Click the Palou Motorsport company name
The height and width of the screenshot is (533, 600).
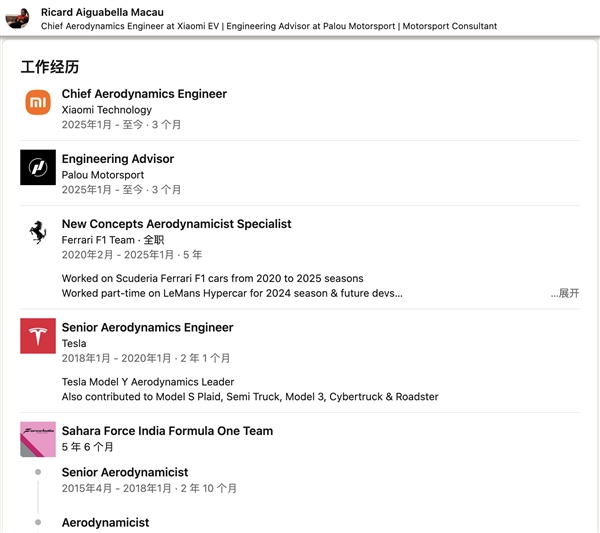point(103,175)
